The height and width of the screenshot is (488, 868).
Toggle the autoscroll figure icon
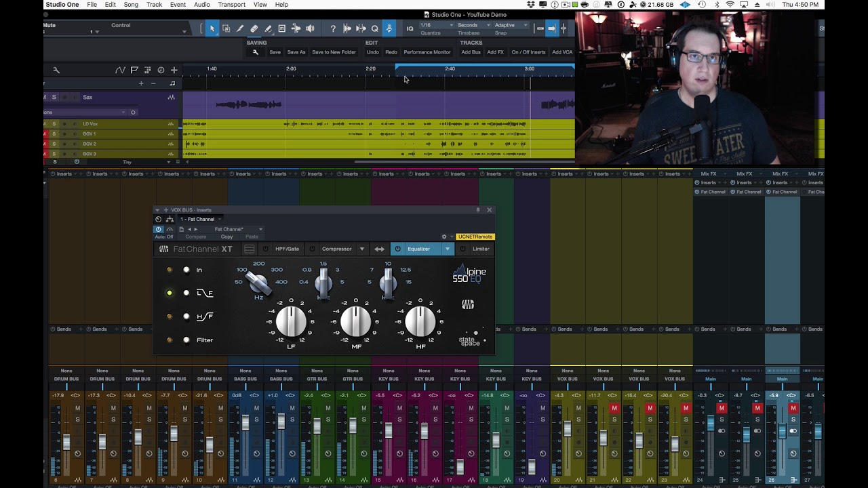coord(389,28)
